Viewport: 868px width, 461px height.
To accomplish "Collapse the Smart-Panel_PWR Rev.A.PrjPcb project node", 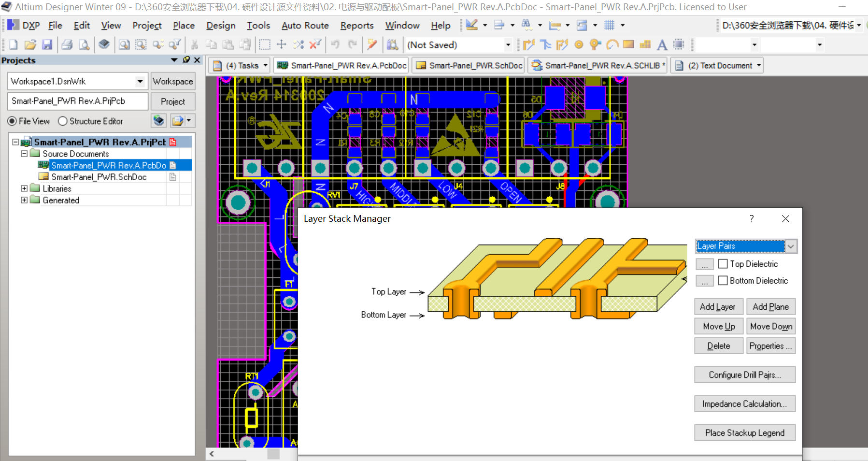I will (15, 142).
